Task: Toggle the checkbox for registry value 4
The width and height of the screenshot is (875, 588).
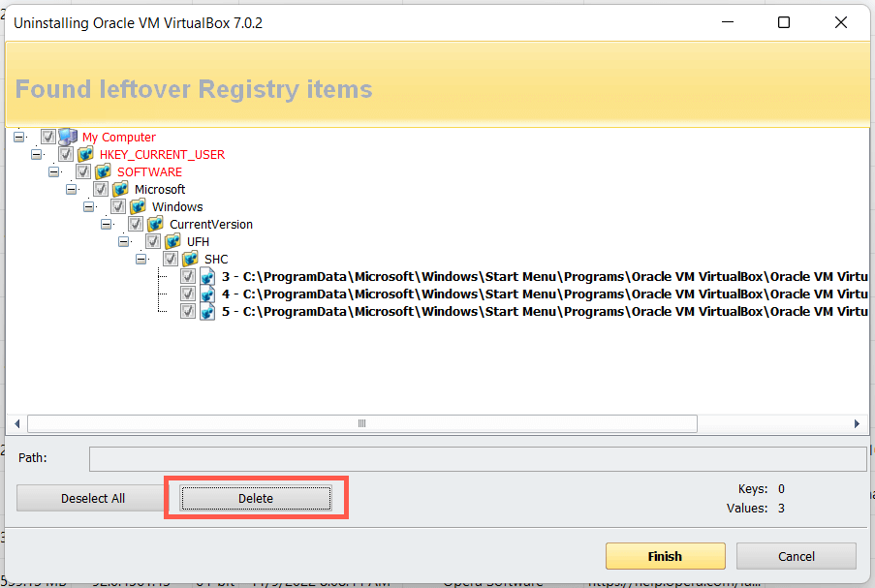Action: 188,294
